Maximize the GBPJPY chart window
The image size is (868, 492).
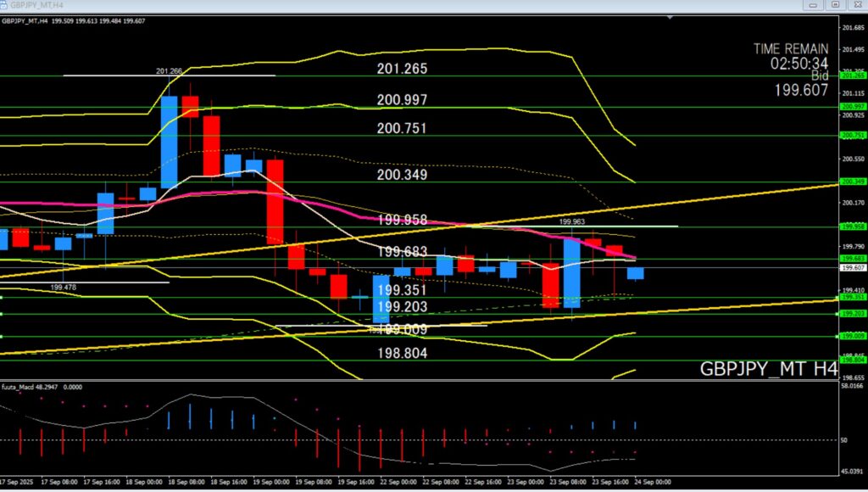pyautogui.click(x=835, y=5)
